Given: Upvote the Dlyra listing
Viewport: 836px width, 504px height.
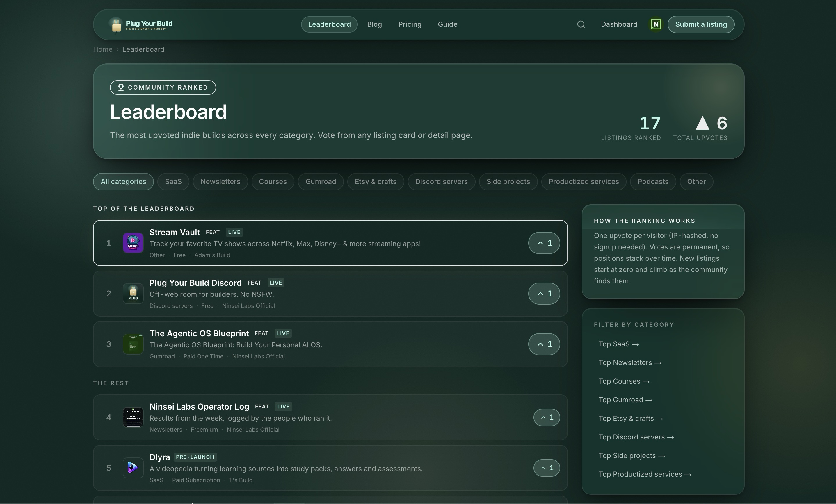Looking at the screenshot, I should coord(547,468).
